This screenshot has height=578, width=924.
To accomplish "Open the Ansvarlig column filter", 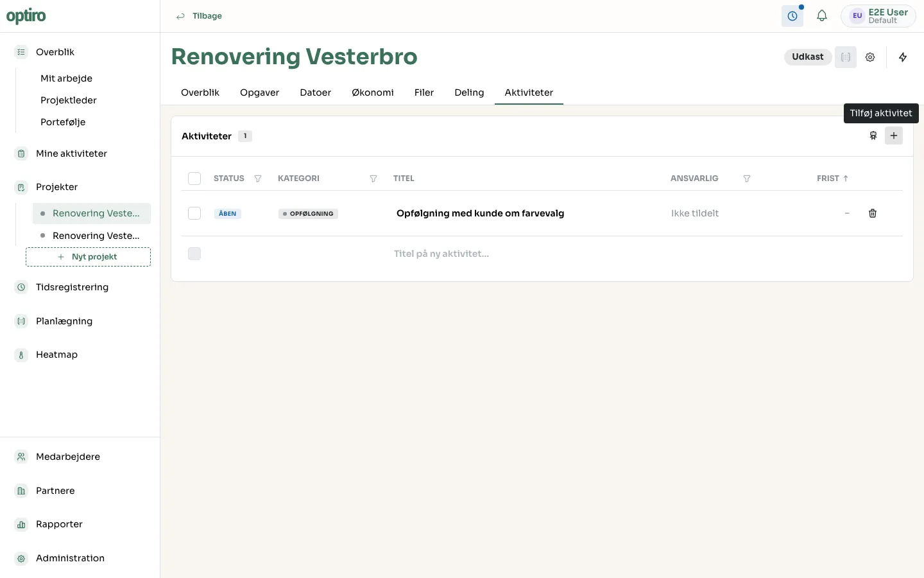I will pos(747,179).
